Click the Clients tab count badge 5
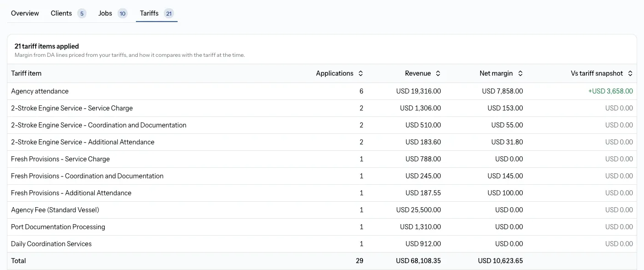This screenshot has width=644, height=270. [x=81, y=14]
